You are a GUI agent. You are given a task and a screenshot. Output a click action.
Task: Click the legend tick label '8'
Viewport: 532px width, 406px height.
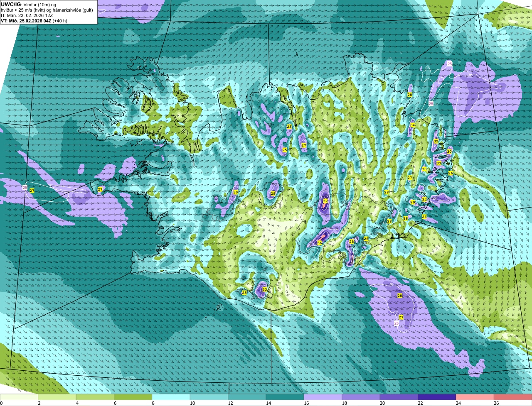pos(153,403)
